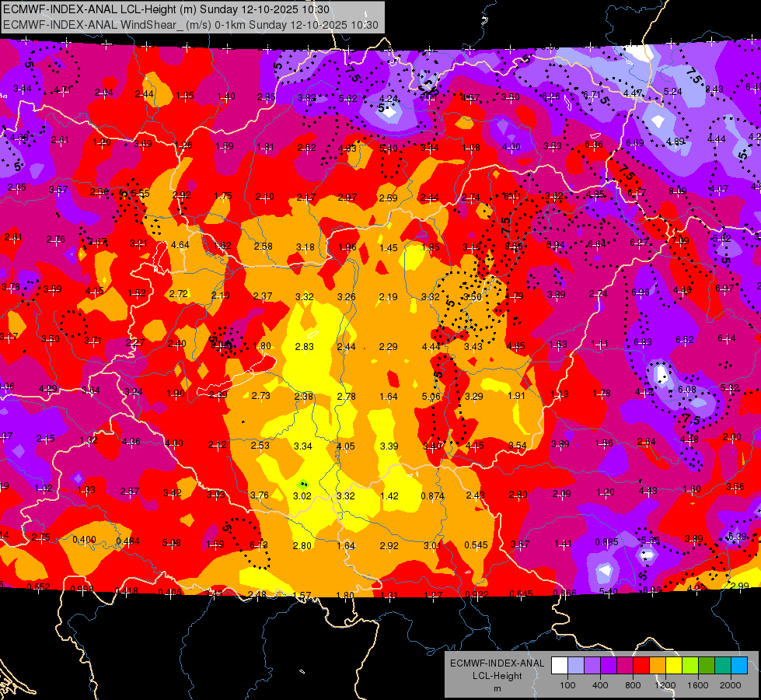Click the 1200 legend tick label
The image size is (761, 700).
665,685
